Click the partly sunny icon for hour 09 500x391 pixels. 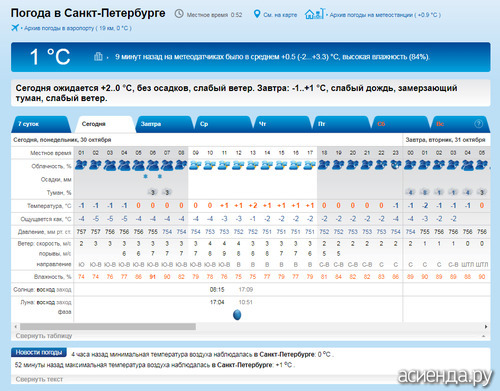(x=196, y=165)
